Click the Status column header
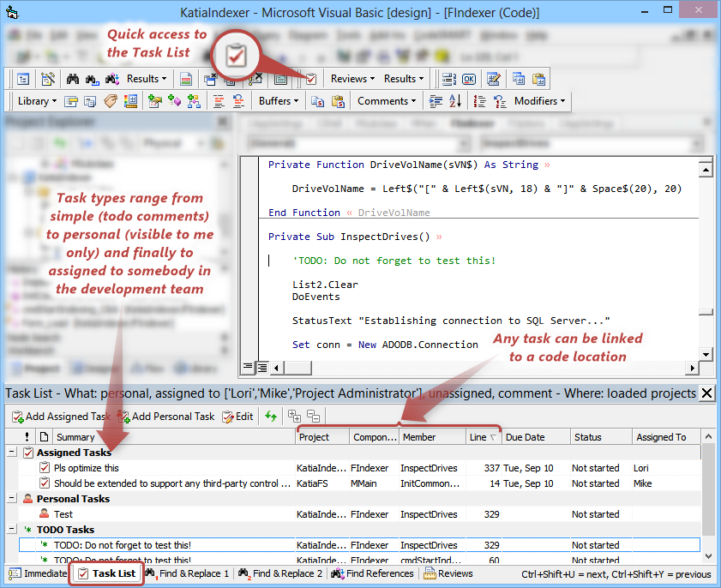This screenshot has width=721, height=588. pos(601,437)
